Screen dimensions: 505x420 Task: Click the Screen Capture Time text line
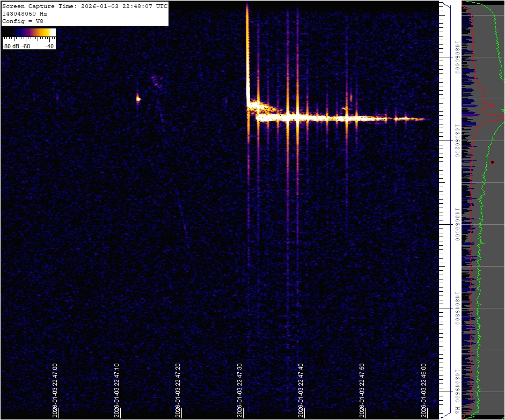[85, 6]
